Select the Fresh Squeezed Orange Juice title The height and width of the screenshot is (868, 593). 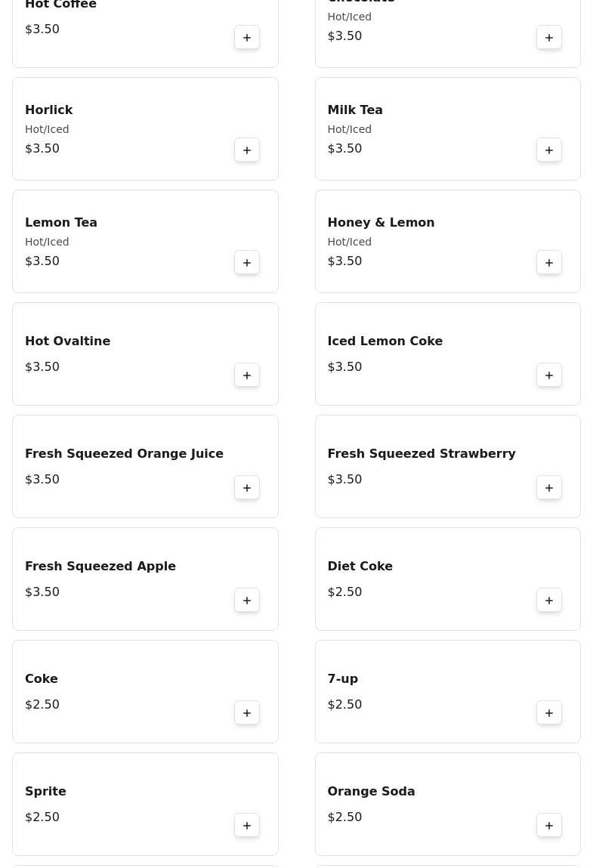tap(124, 454)
